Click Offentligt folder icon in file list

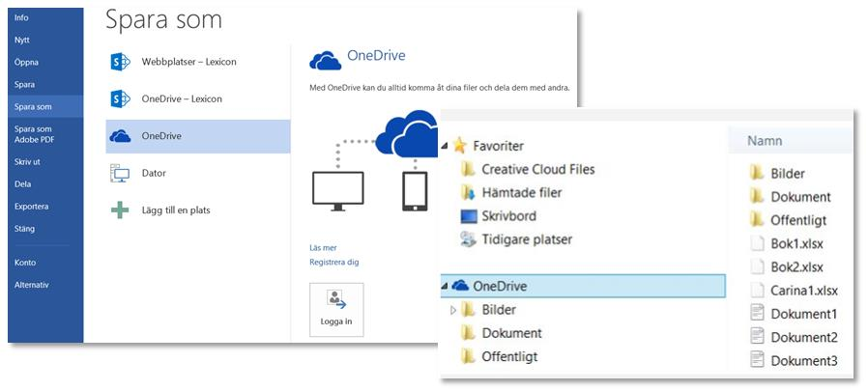757,219
